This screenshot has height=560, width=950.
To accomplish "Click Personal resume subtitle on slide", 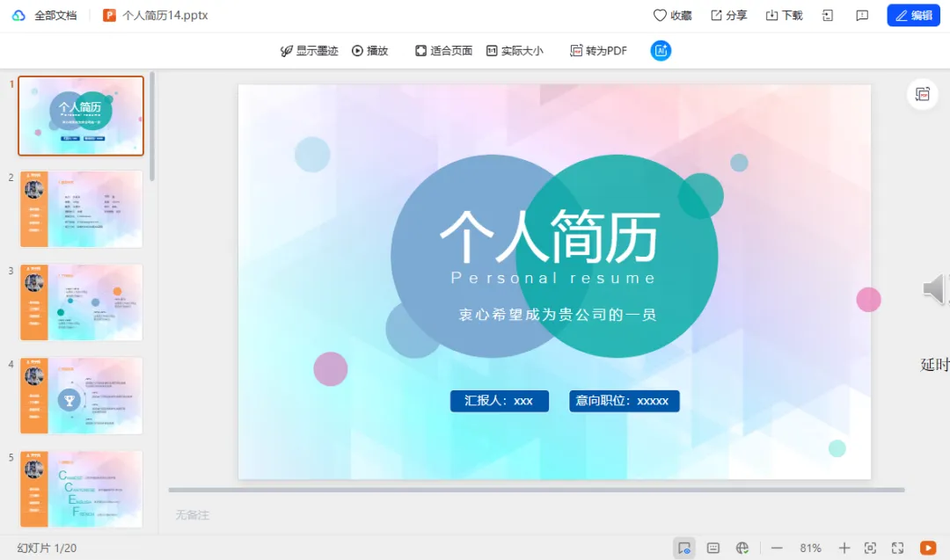I will [x=553, y=278].
